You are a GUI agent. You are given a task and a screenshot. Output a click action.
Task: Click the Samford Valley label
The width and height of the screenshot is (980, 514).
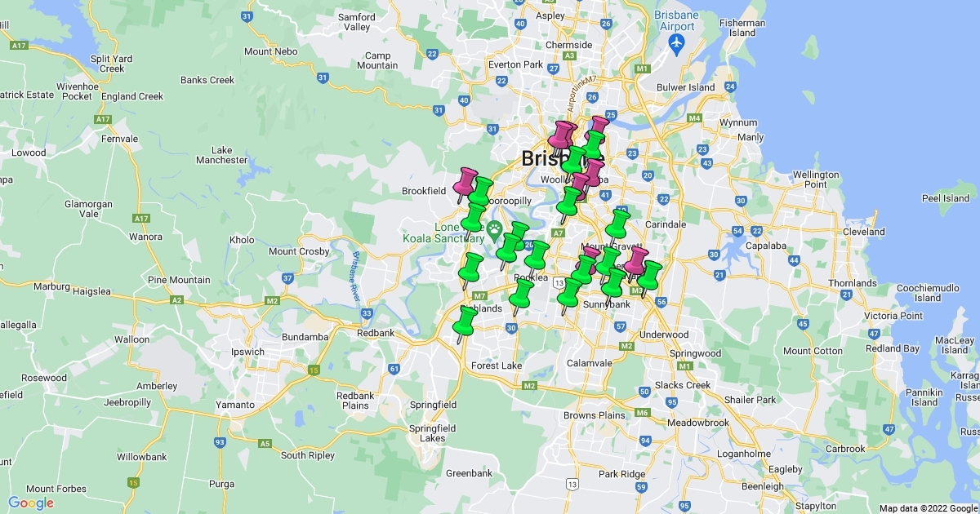[x=357, y=22]
